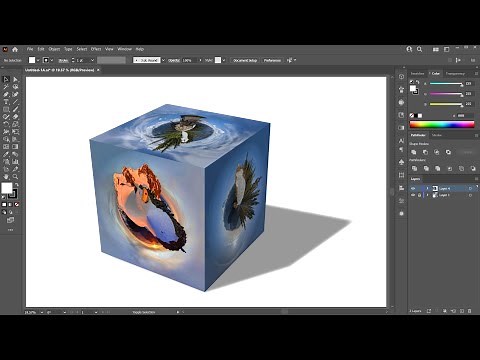Screen dimensions: 480x360
Task: Select the Free Transform tool
Action: 15,132
